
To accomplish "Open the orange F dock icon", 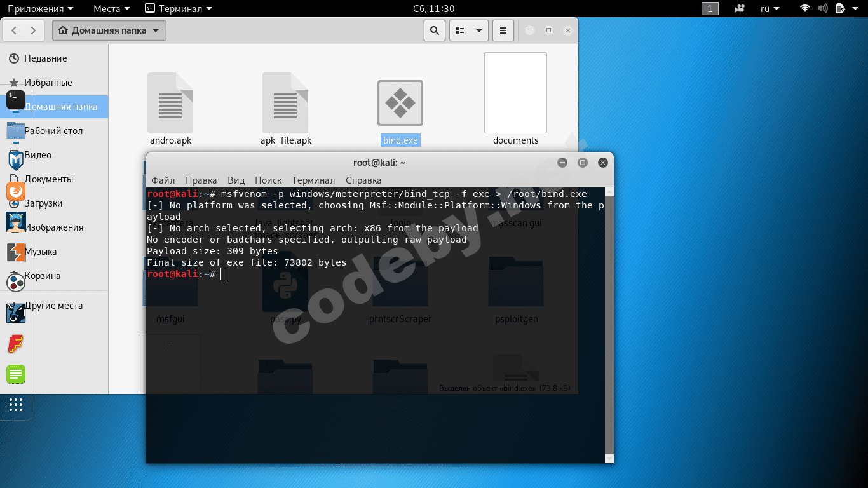I will (16, 344).
